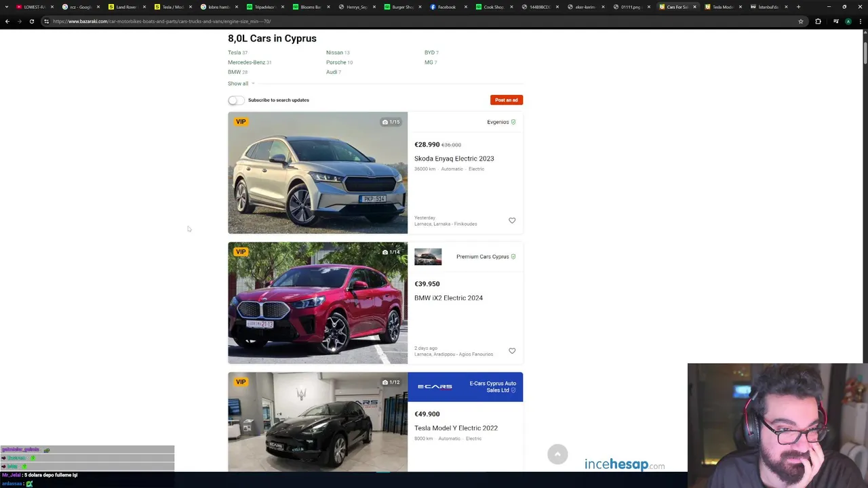Click the €28.990 price text

427,144
